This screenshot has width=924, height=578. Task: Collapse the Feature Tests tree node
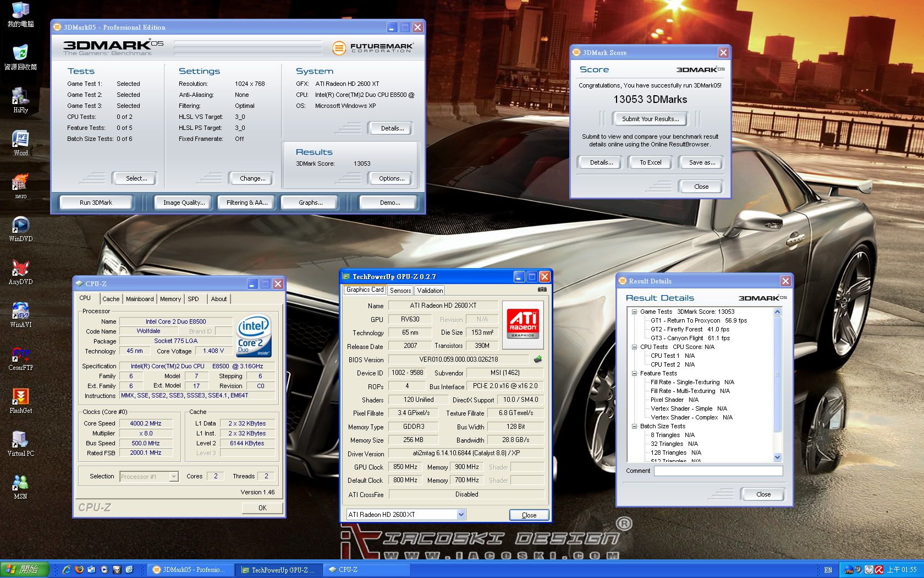(x=634, y=373)
